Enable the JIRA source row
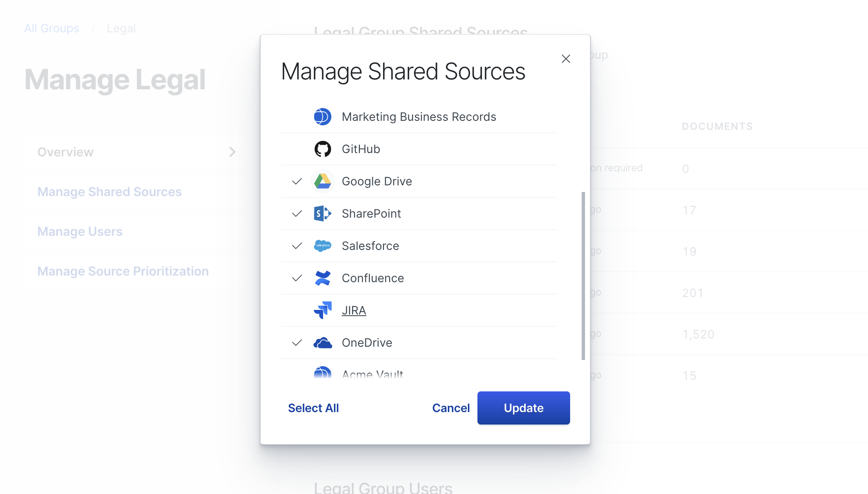Viewport: 868px width, 494px height. 354,310
